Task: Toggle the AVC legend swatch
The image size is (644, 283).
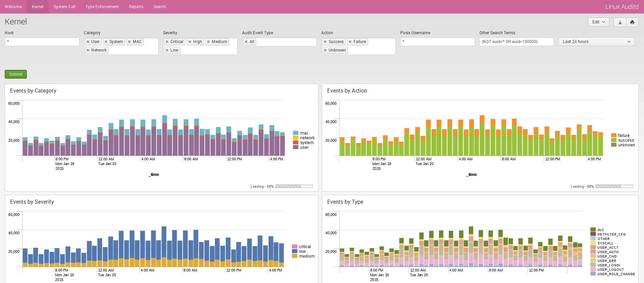Action: click(x=593, y=230)
